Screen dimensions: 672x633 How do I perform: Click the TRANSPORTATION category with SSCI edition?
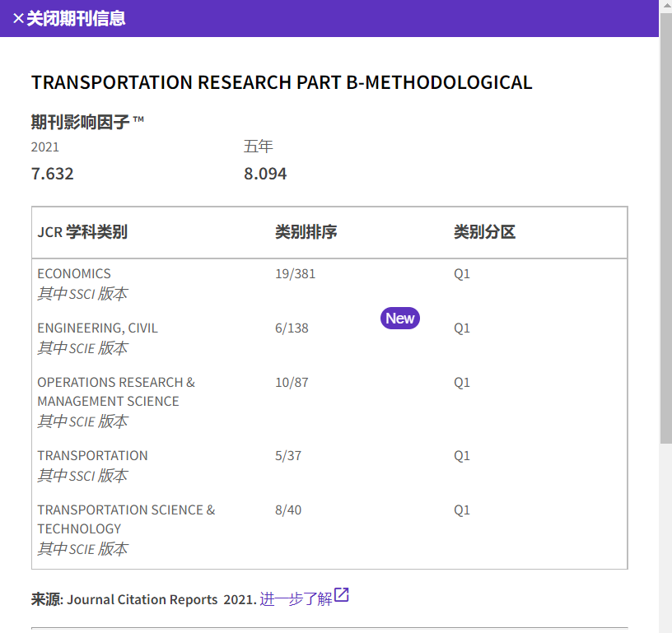pos(92,455)
